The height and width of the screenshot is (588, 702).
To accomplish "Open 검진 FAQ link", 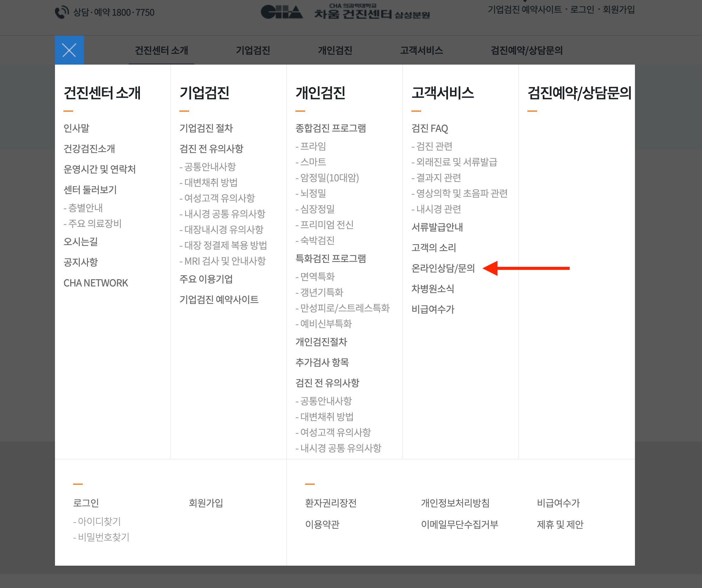I will click(x=430, y=128).
